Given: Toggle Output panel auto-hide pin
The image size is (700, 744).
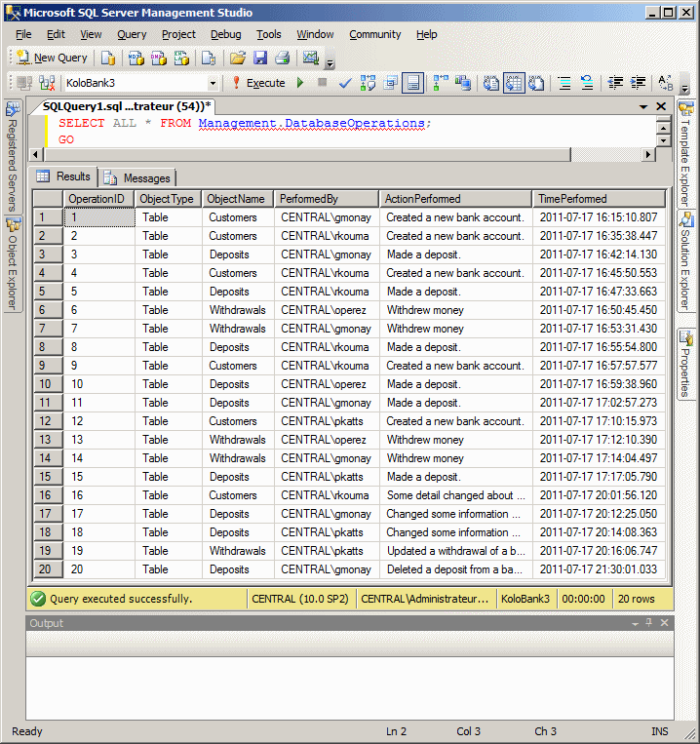Looking at the screenshot, I should point(649,622).
